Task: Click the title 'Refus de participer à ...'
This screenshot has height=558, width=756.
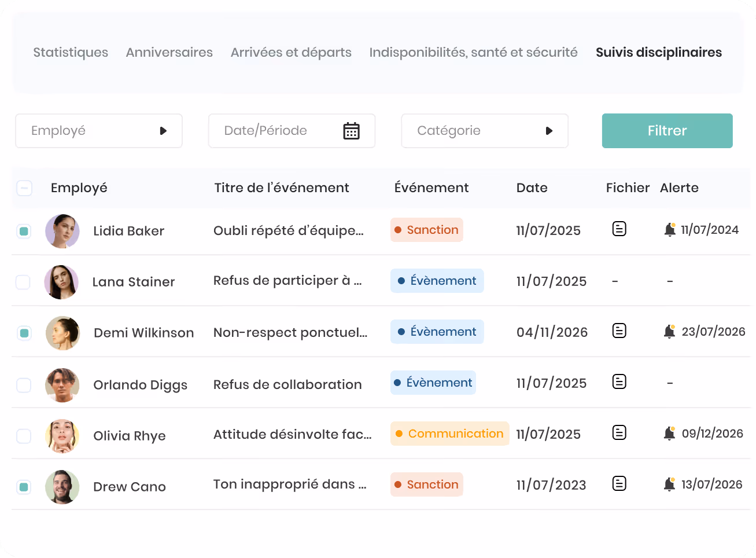Action: [x=287, y=281]
